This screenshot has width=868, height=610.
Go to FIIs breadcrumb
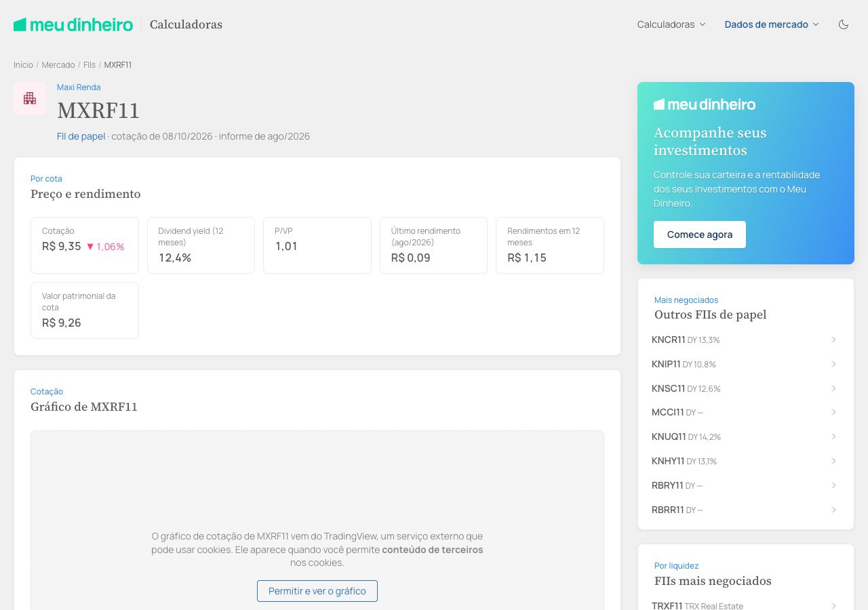(x=90, y=65)
